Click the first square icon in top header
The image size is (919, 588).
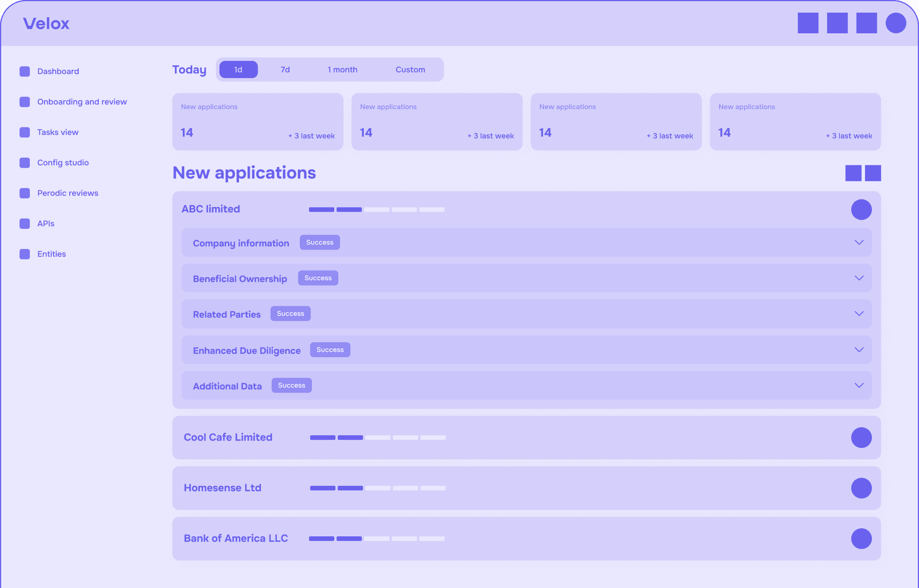pyautogui.click(x=808, y=23)
